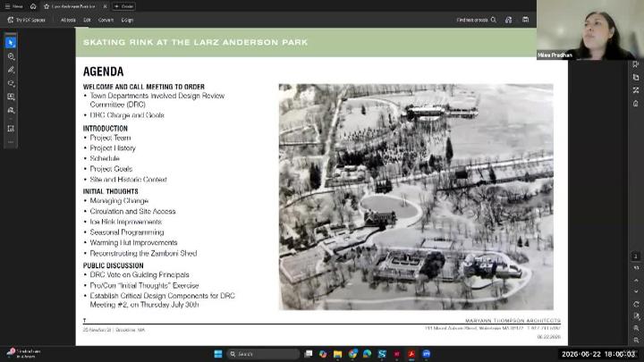The width and height of the screenshot is (644, 362).
Task: Zoom out using the bottom right magnifier
Action: point(636,341)
